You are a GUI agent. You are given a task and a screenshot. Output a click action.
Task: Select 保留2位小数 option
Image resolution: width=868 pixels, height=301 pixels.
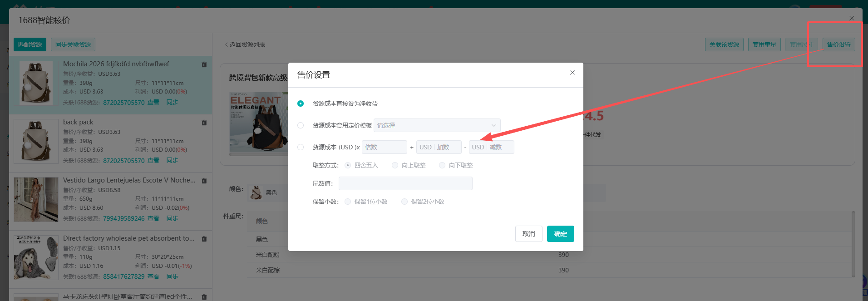click(x=404, y=202)
